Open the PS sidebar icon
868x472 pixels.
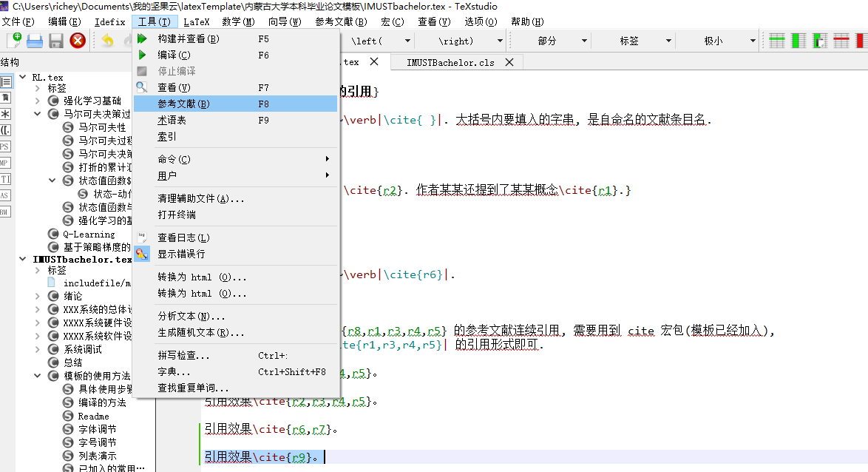(x=5, y=146)
